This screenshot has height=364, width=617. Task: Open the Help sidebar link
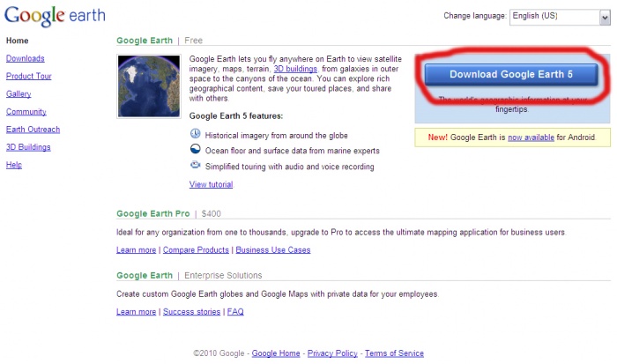[14, 165]
